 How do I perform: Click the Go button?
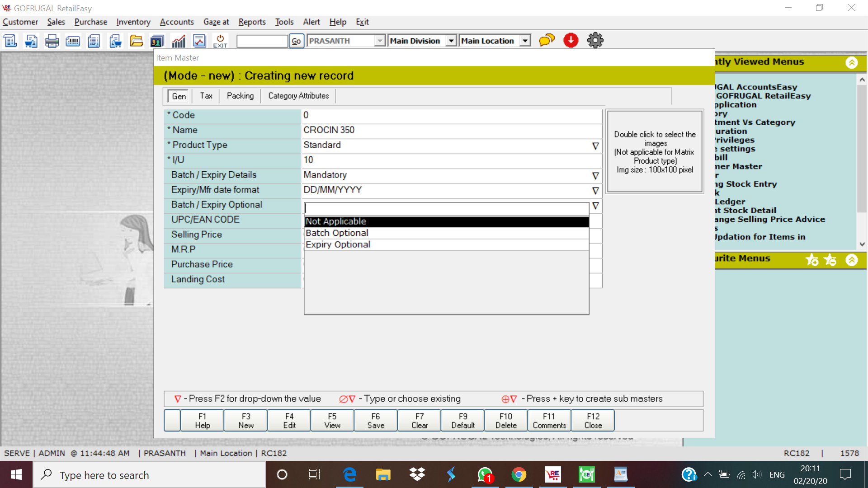296,41
